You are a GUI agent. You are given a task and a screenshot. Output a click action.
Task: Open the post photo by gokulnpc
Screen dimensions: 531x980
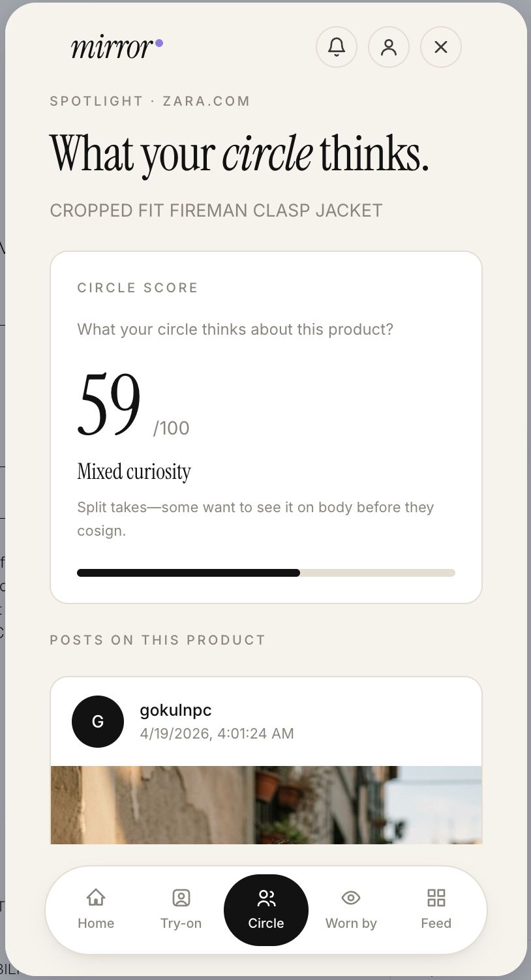266,805
